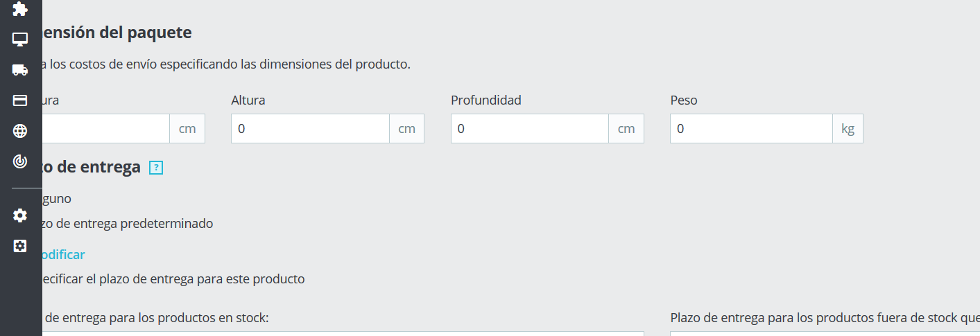Click into the Altura input field

tap(309, 129)
